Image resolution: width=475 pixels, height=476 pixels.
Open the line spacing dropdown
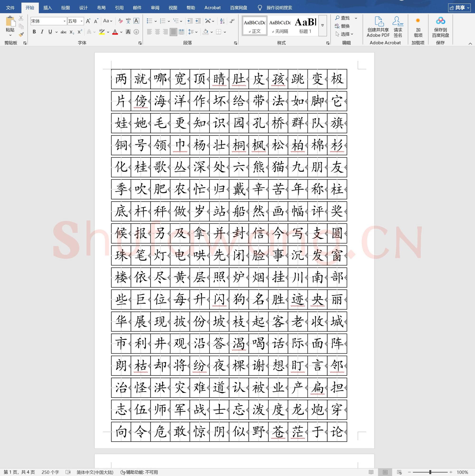click(193, 32)
